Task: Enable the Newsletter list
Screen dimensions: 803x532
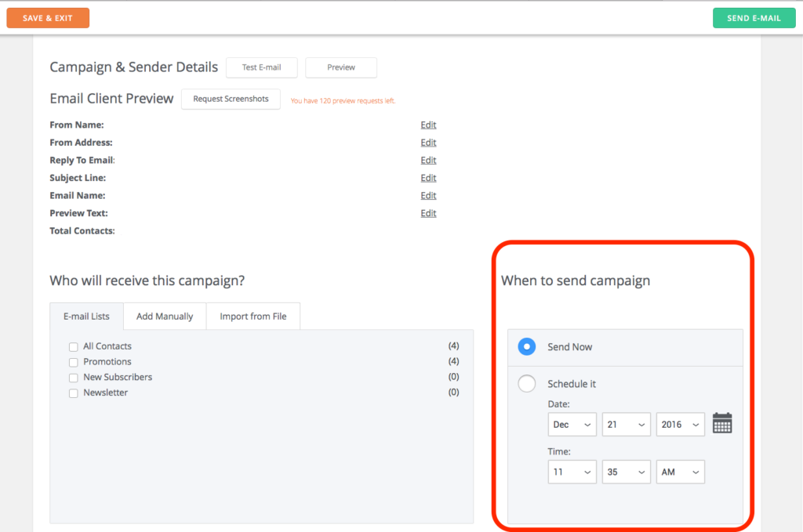Action: point(73,393)
